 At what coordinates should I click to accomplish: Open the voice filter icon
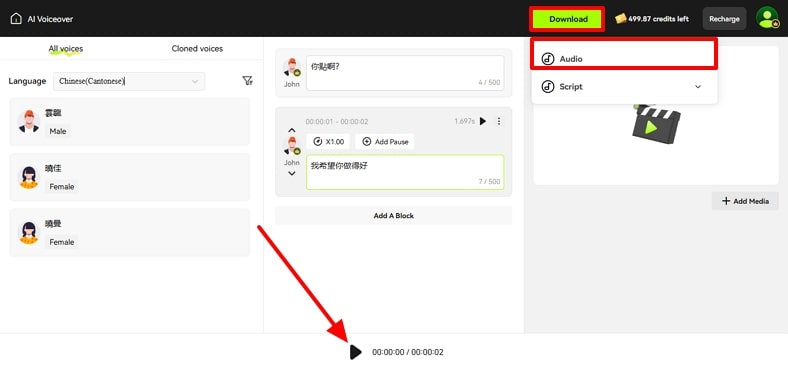pos(247,81)
